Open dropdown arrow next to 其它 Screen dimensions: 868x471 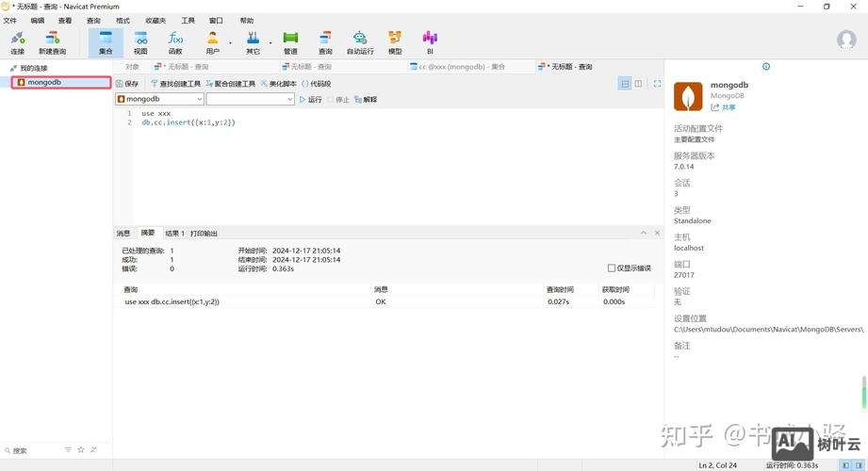click(x=270, y=43)
